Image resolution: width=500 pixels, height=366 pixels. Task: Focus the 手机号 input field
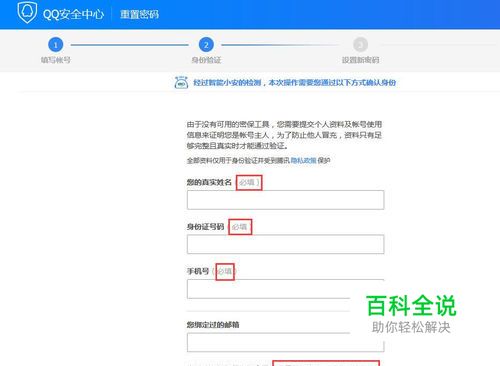(286, 289)
